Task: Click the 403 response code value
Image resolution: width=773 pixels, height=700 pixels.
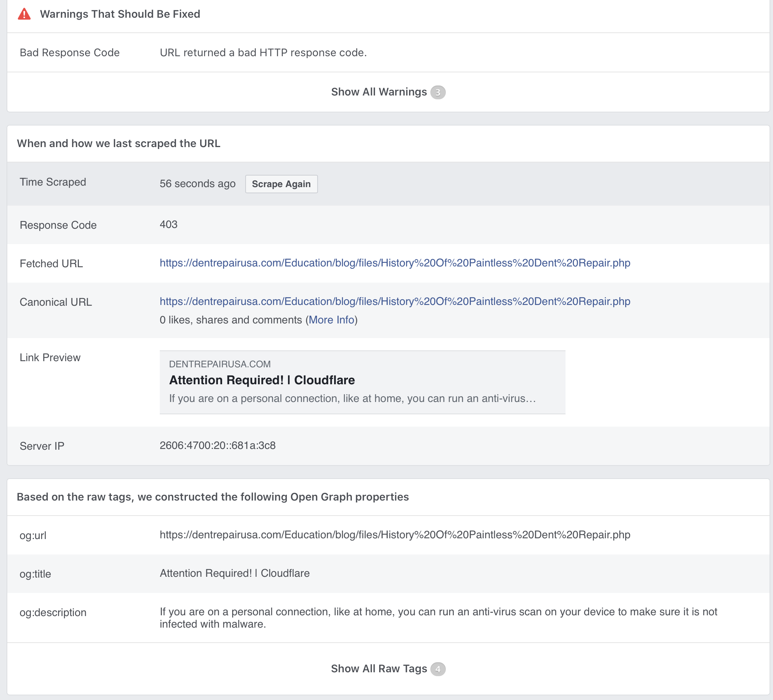Action: pyautogui.click(x=169, y=224)
